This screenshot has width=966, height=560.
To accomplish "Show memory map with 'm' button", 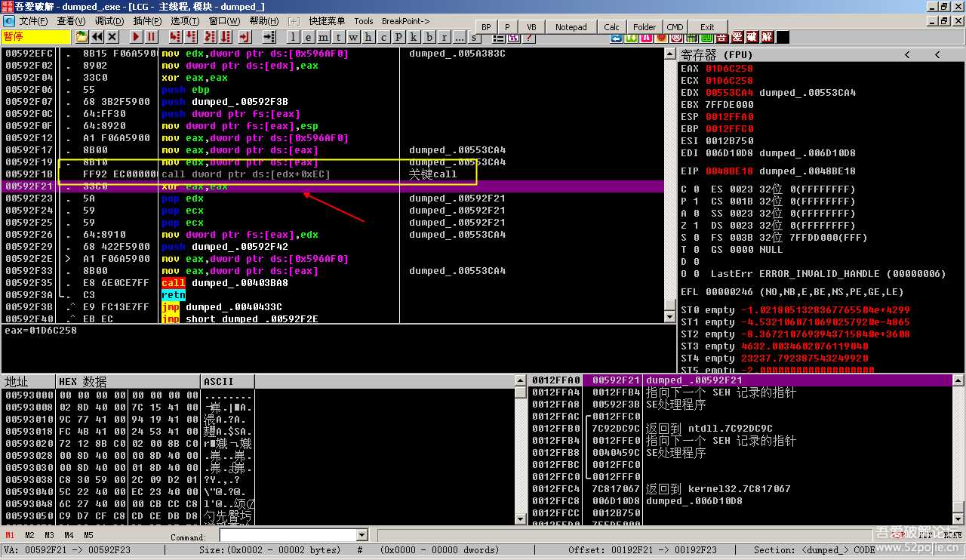I will 323,37.
